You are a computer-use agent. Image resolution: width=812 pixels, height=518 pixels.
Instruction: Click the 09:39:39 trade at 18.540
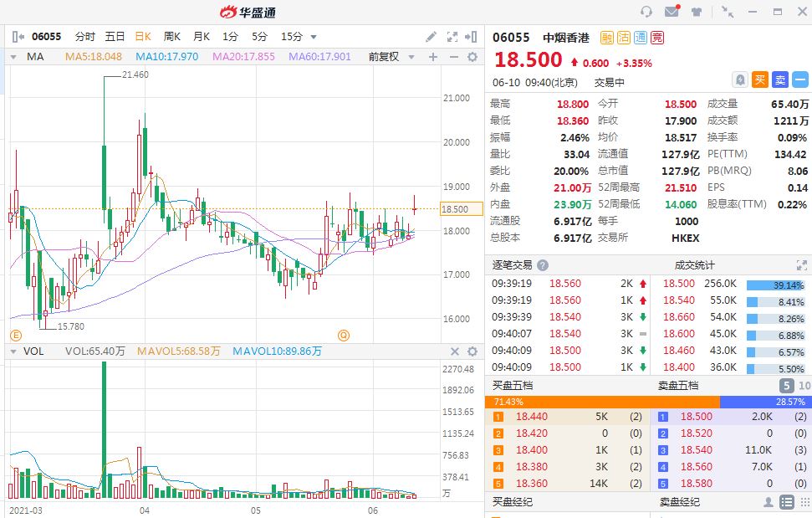pyautogui.click(x=569, y=317)
